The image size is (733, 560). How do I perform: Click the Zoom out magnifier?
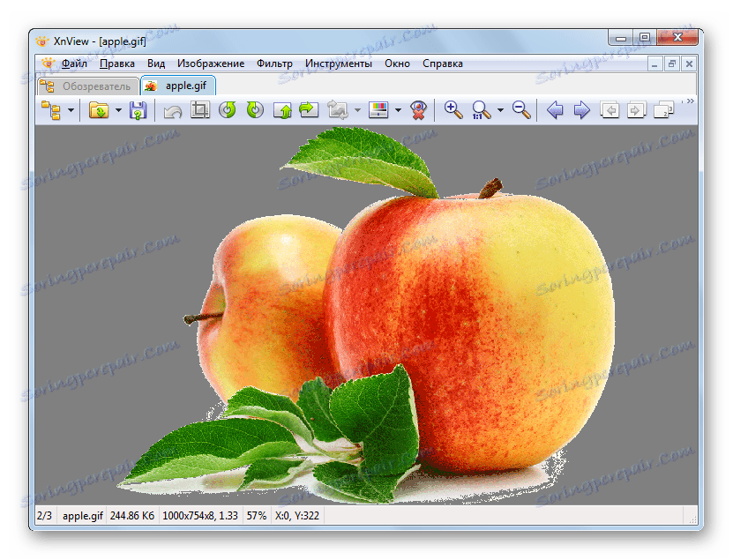tap(521, 110)
